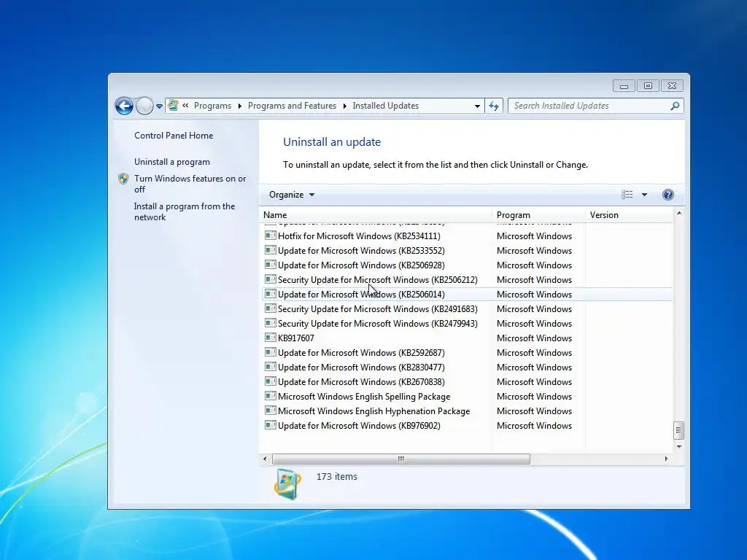
Task: Open Help with the question mark icon
Action: pyautogui.click(x=668, y=195)
